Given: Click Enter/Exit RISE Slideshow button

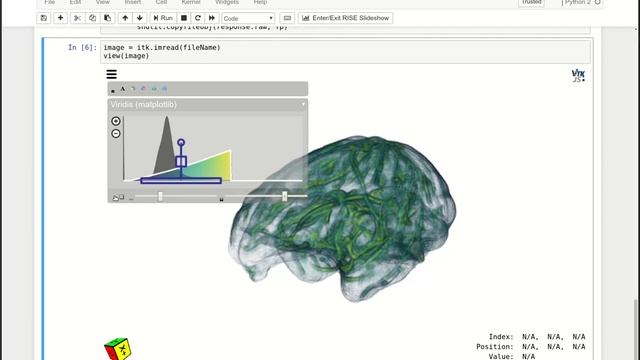Looking at the screenshot, I should 345,18.
